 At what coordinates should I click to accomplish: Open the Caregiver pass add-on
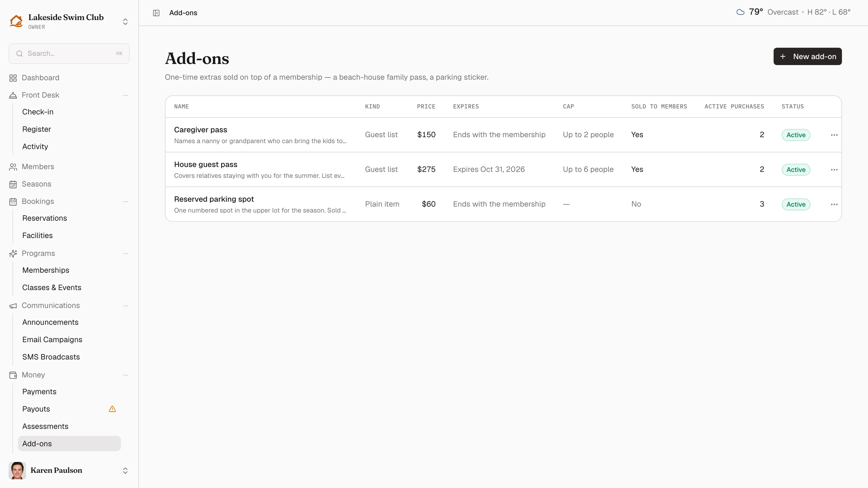(200, 130)
